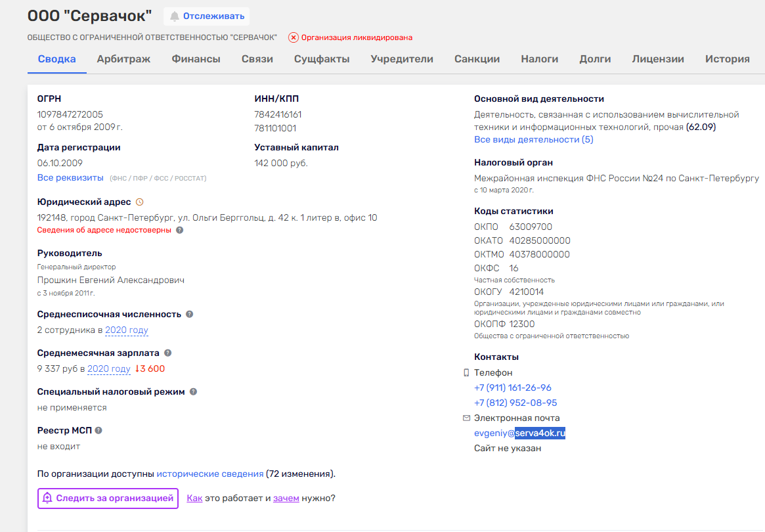Image resolution: width=765 pixels, height=532 pixels.
Task: Open the Лицензии tab
Action: point(658,59)
